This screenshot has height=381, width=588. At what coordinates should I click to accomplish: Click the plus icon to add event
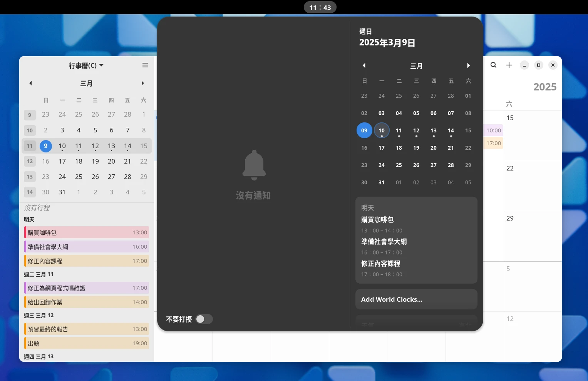[509, 65]
